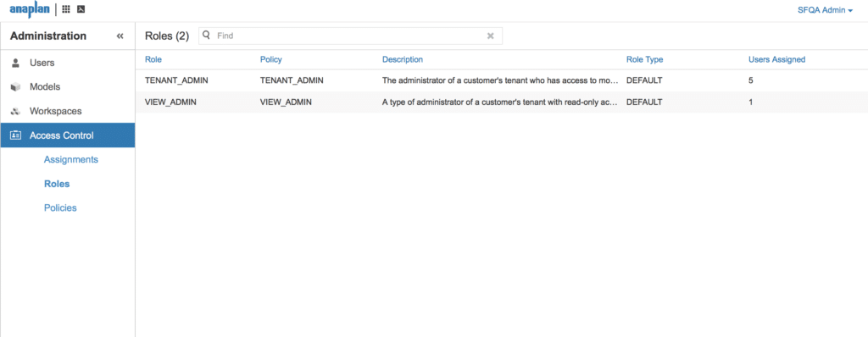Click the Models cube icon
Image resolution: width=868 pixels, height=337 pixels.
point(15,87)
